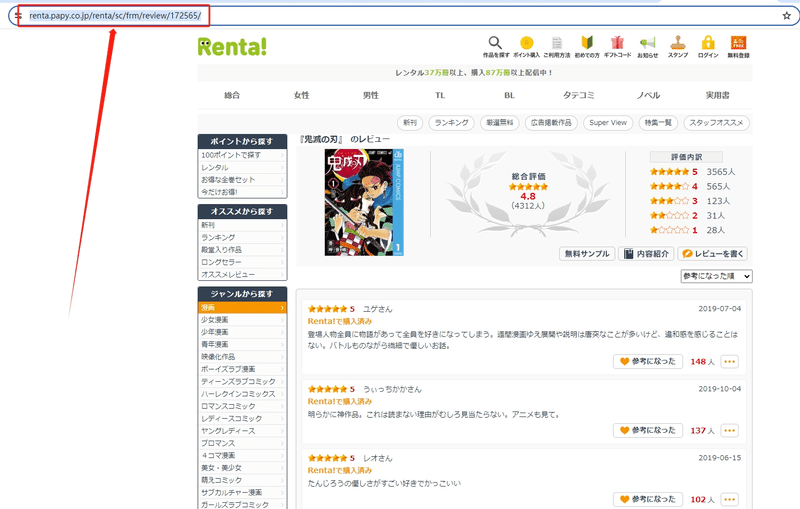Open ティーンズラブコミック genre link

[x=242, y=381]
